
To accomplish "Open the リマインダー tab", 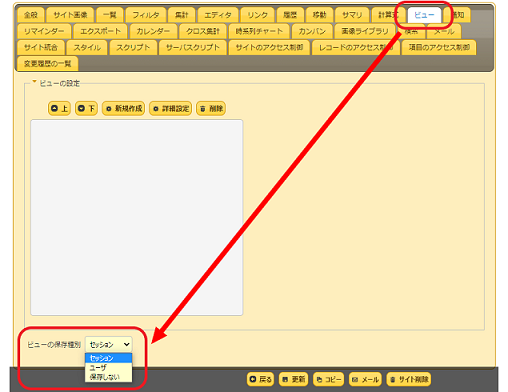I will click(x=44, y=31).
